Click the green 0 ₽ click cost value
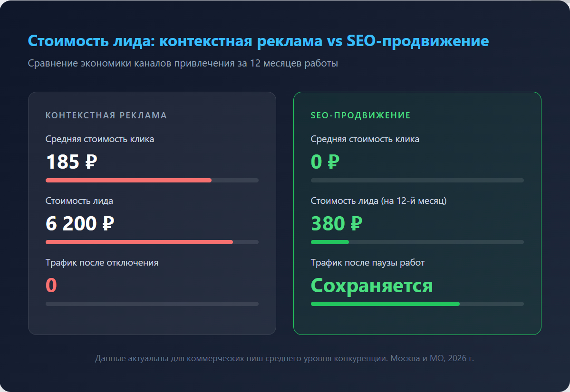Viewport: 570px width, 392px height. tap(325, 162)
